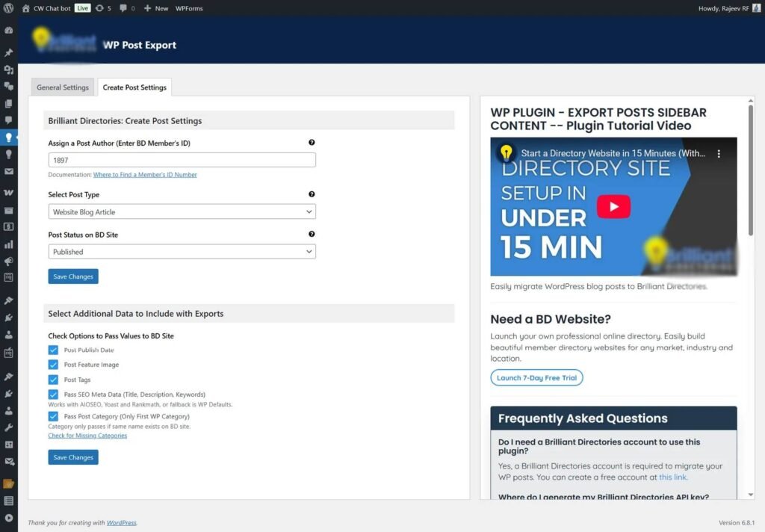Open the Post Status on BD Site dropdown
Screen dimensions: 765x532
tap(182, 252)
